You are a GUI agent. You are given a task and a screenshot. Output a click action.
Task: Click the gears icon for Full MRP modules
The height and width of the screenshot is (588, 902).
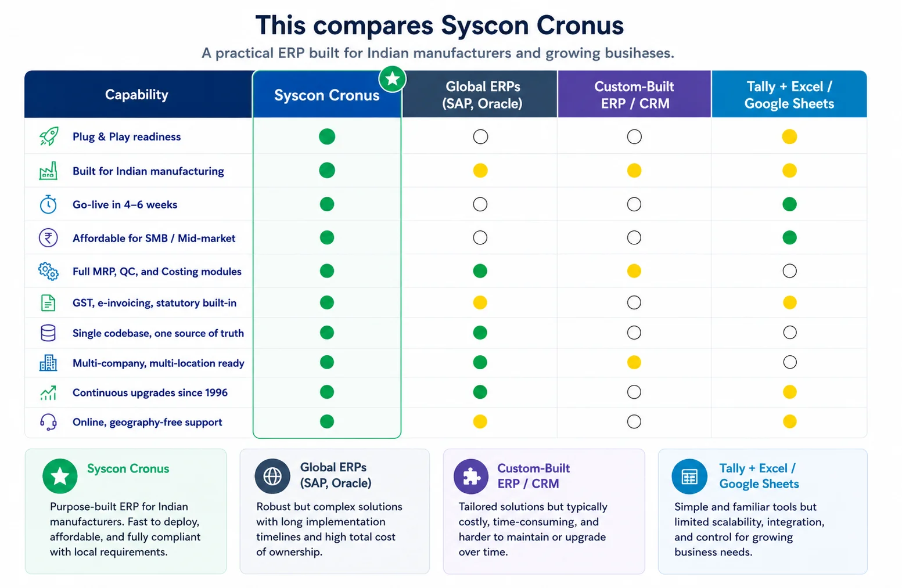coord(48,271)
